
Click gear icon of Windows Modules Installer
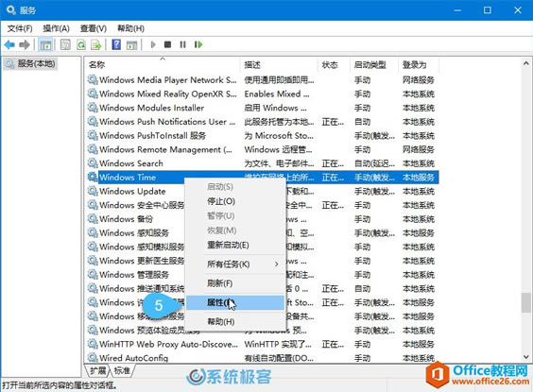(x=93, y=108)
